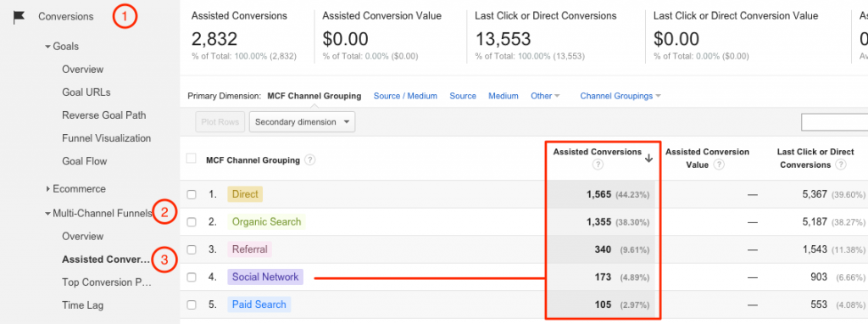Select Assisted Conversions report in sidebar
Screen dimensions: 868x324
[x=106, y=260]
